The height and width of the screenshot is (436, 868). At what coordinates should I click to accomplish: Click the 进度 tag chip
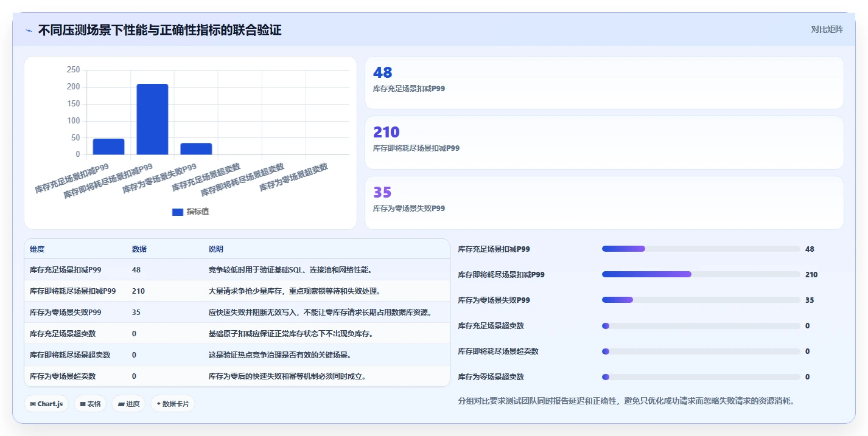click(x=128, y=404)
